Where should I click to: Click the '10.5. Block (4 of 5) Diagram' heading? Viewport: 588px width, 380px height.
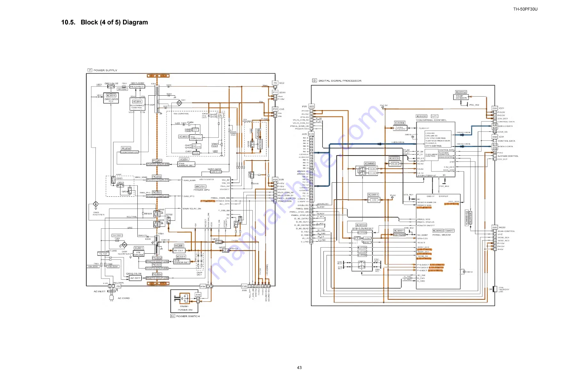coord(104,22)
